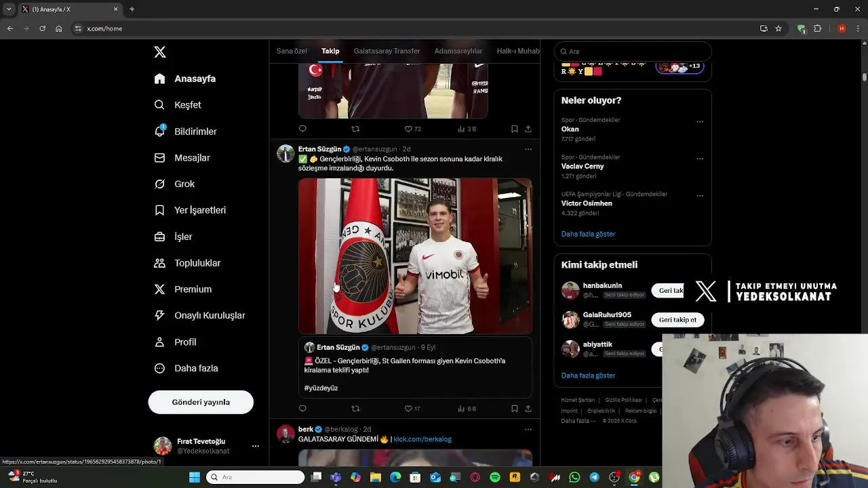
Task: Open Windows Start menu
Action: [195, 477]
